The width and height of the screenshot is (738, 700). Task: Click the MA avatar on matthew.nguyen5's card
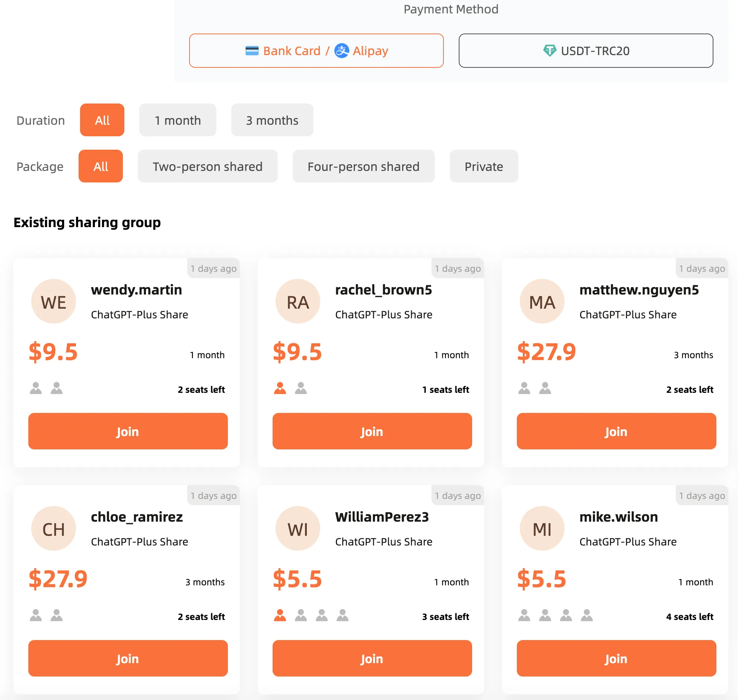coord(542,301)
